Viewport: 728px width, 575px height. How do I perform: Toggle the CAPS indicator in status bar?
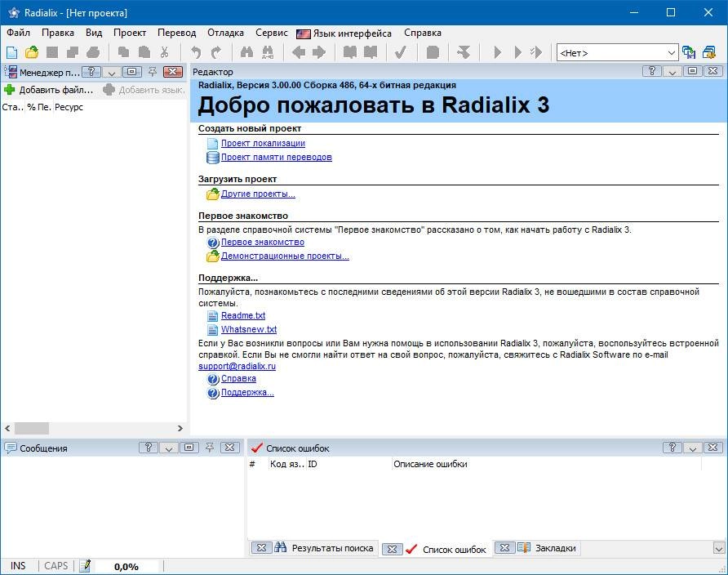coord(56,566)
